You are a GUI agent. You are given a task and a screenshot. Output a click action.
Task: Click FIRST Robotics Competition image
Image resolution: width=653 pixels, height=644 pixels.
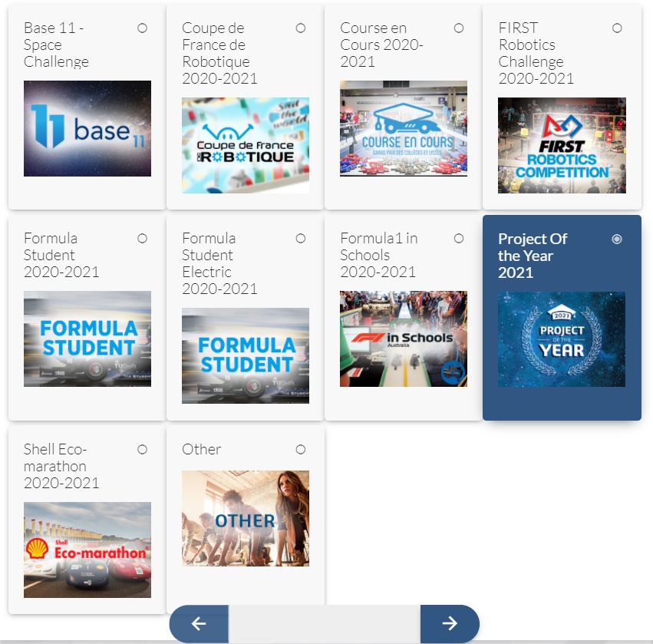click(x=562, y=145)
